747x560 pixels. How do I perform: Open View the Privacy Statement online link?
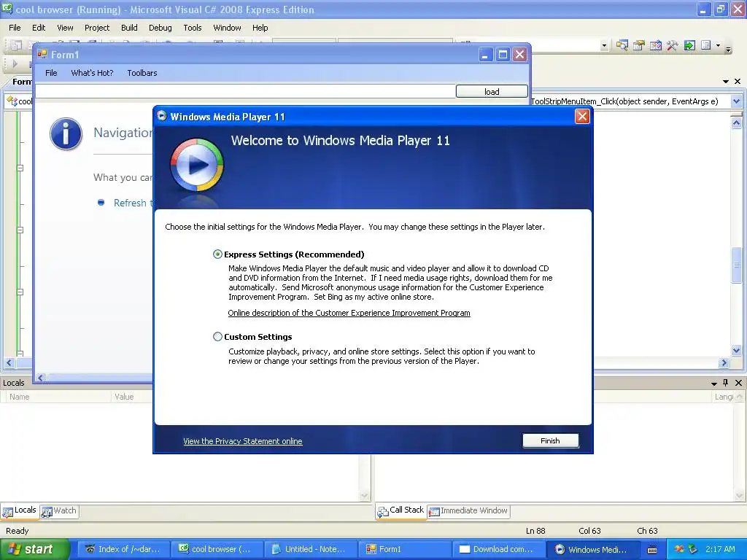[242, 441]
